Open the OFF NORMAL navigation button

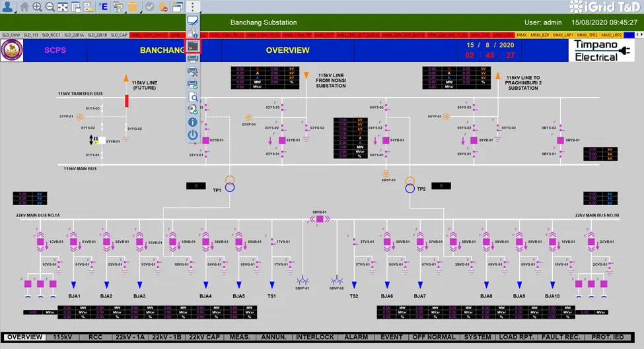[434, 337]
